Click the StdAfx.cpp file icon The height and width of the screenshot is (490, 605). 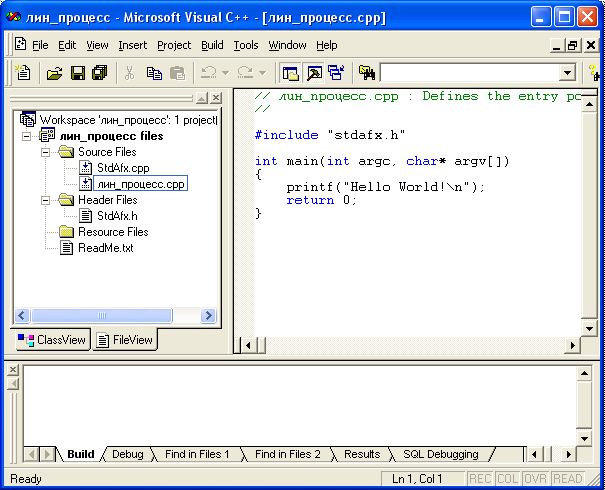[x=86, y=168]
